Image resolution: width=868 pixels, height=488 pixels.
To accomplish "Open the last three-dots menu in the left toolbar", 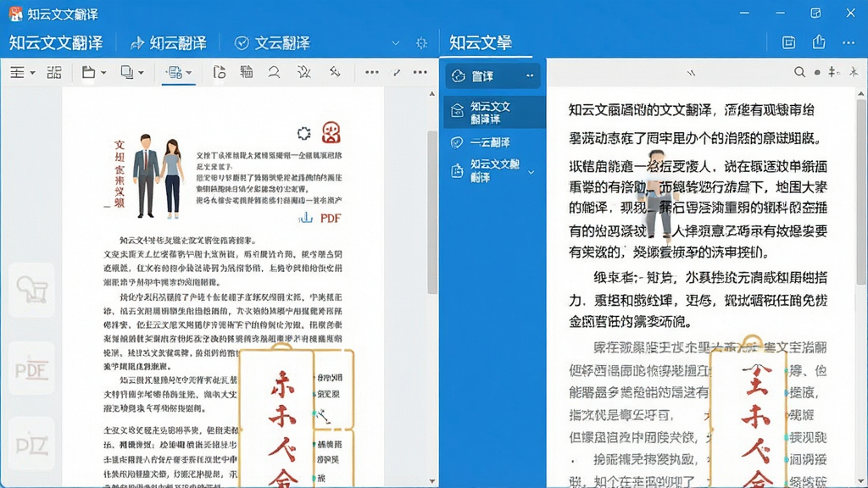I will [420, 72].
